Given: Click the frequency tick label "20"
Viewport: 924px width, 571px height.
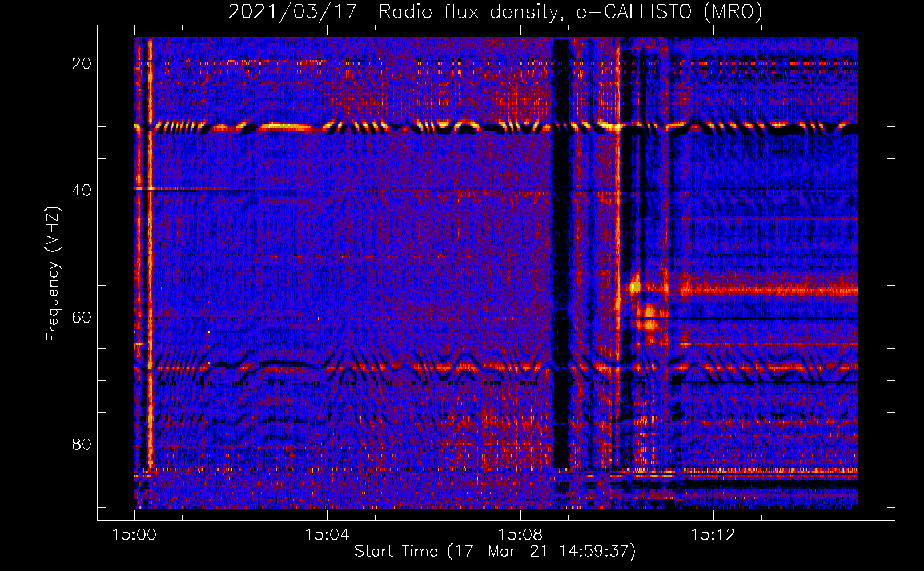Looking at the screenshot, I should click(x=82, y=63).
